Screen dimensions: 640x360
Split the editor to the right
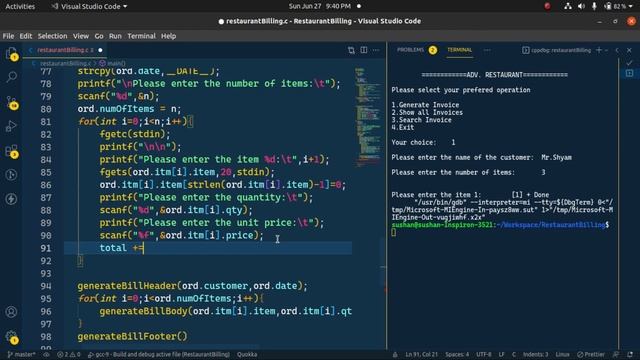pyautogui.click(x=364, y=50)
